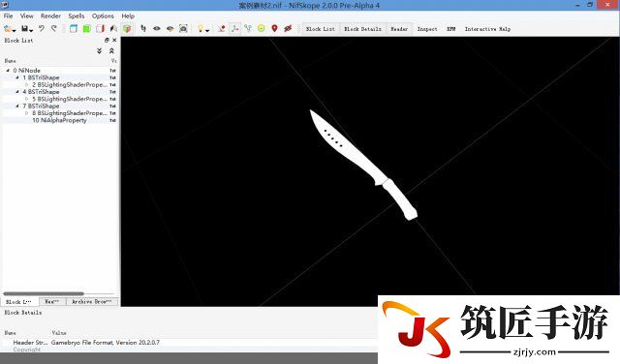Collapse the 0 NiNode tree item
The width and height of the screenshot is (620, 364).
[x=8, y=71]
